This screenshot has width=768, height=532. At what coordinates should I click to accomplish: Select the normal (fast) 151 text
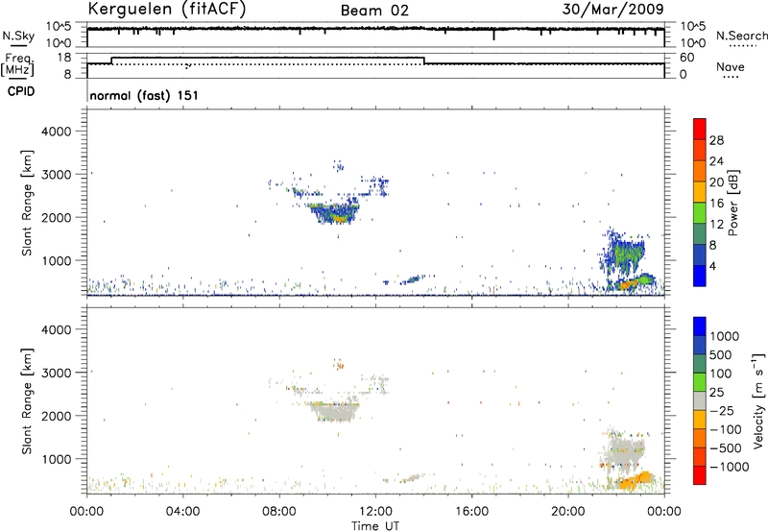(145, 95)
